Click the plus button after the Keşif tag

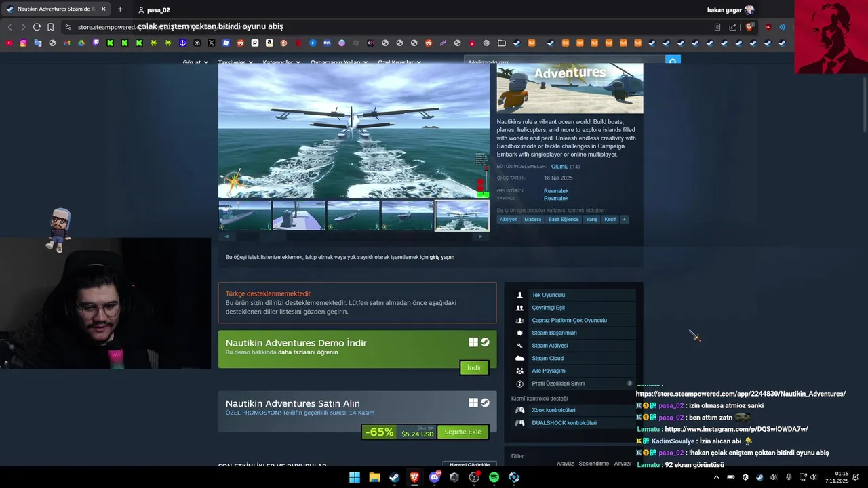click(x=624, y=219)
